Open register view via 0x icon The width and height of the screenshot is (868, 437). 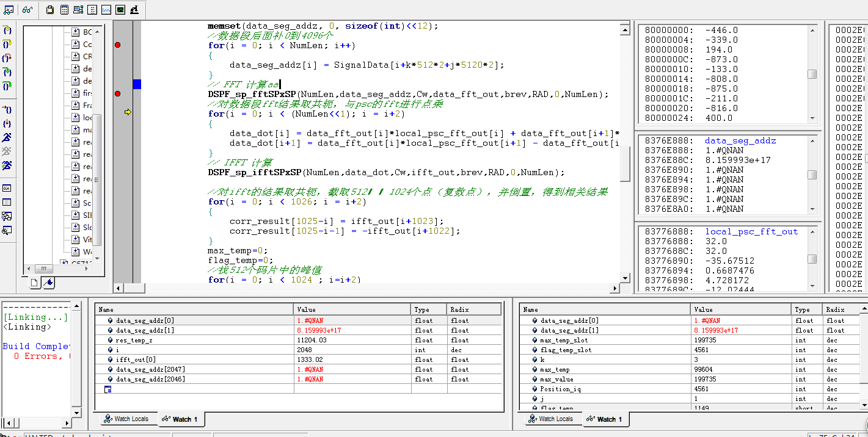tap(7, 188)
